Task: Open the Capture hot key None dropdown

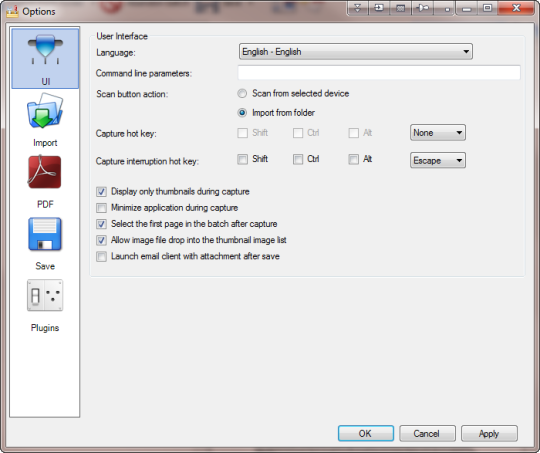Action: click(438, 133)
